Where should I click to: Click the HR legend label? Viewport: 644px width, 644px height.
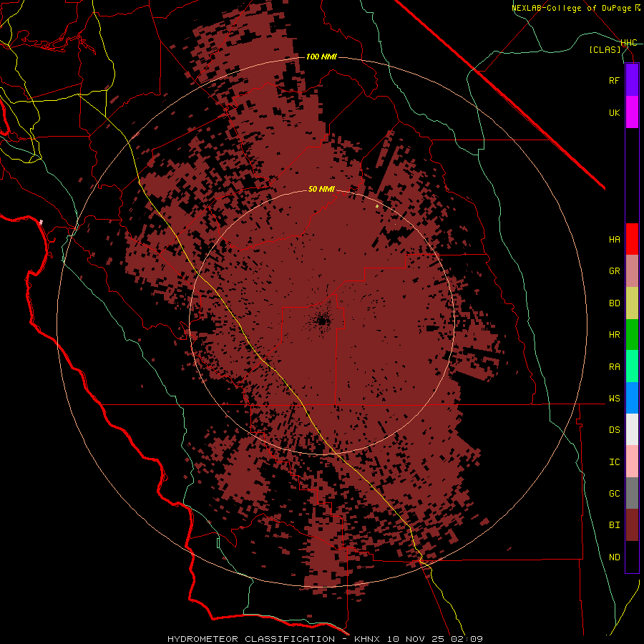(x=615, y=335)
